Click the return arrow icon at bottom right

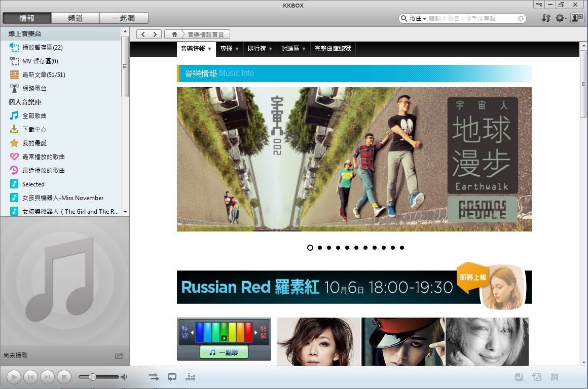coord(519,377)
